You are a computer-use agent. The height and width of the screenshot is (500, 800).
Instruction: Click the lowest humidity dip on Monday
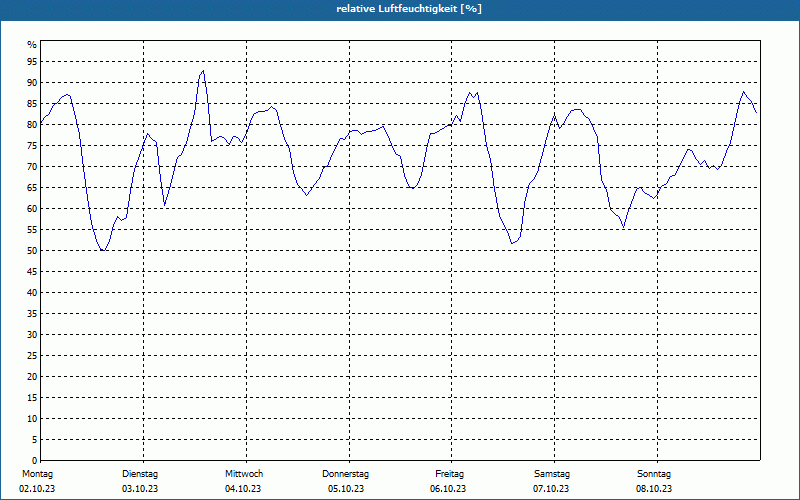[x=103, y=251]
